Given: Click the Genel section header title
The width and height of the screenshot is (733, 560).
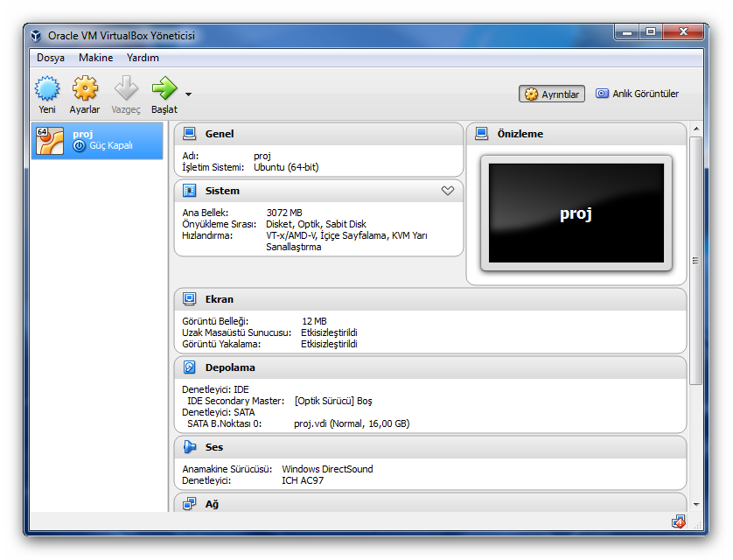Looking at the screenshot, I should (x=220, y=134).
